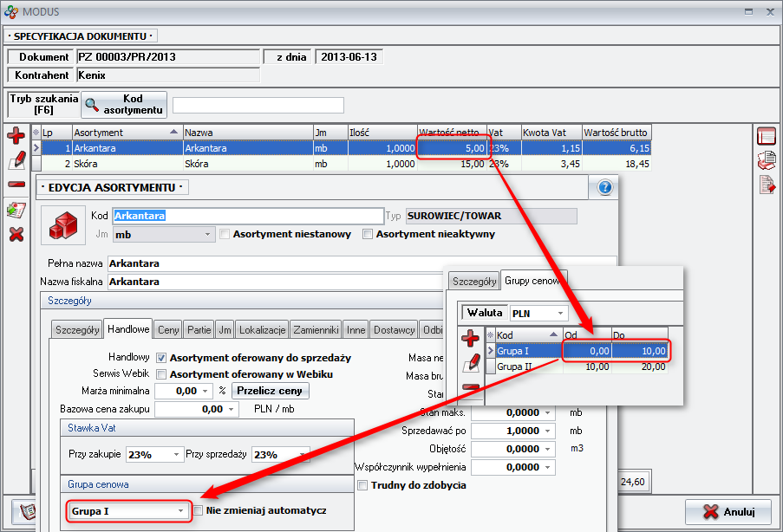This screenshot has width=783, height=532.
Task: Switch to the Ceny tab
Action: (168, 330)
